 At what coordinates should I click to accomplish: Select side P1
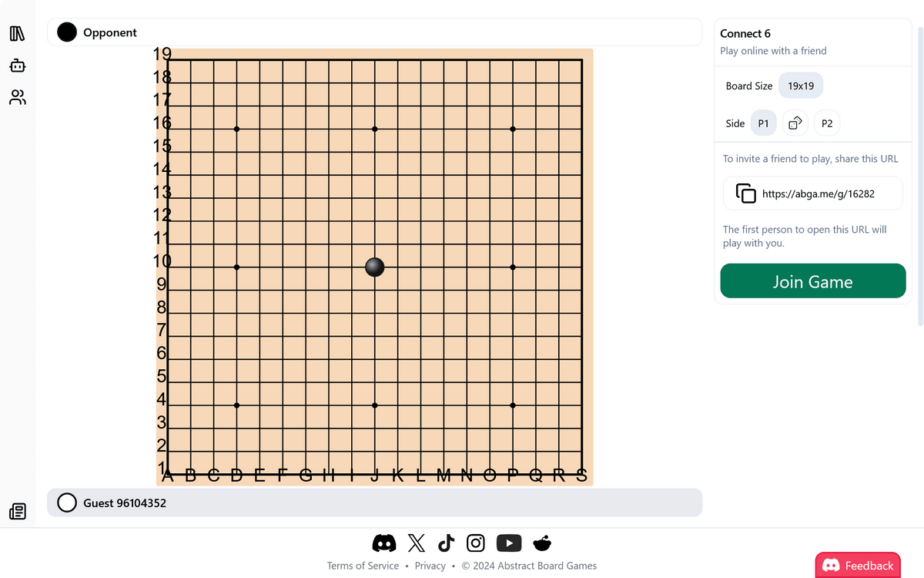pyautogui.click(x=763, y=123)
